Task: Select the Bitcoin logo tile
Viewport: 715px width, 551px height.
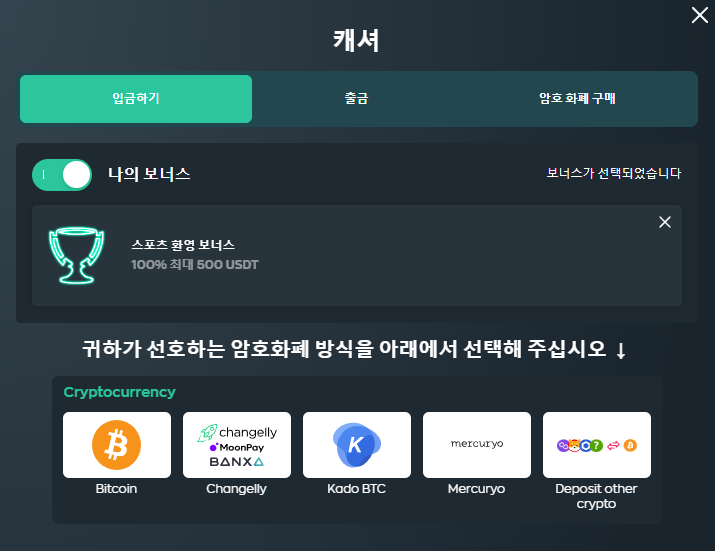Action: coord(117,445)
